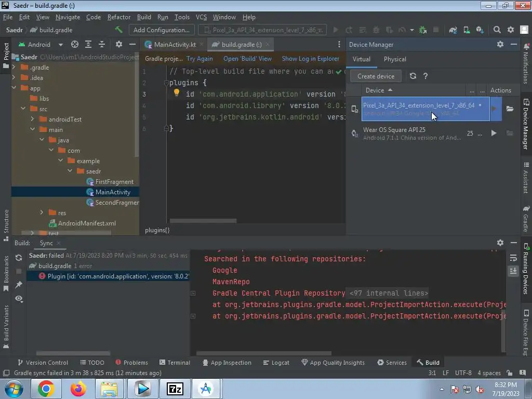The height and width of the screenshot is (399, 532).
Task: Open Device Manager toolbar icon
Action: click(x=467, y=30)
